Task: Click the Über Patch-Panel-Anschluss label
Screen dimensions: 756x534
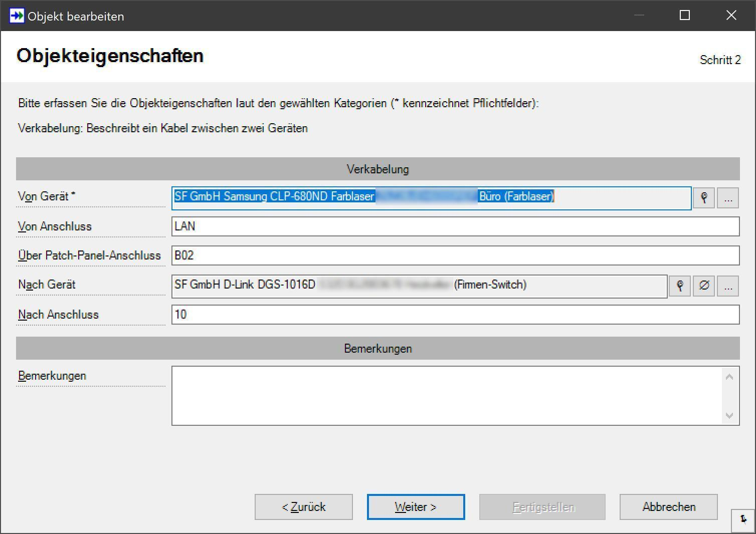Action: [89, 255]
